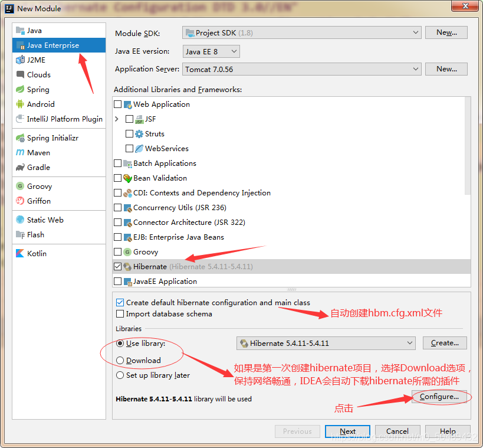Image resolution: width=483 pixels, height=448 pixels.
Task: Click the Bean Validation icon
Action: tap(127, 178)
